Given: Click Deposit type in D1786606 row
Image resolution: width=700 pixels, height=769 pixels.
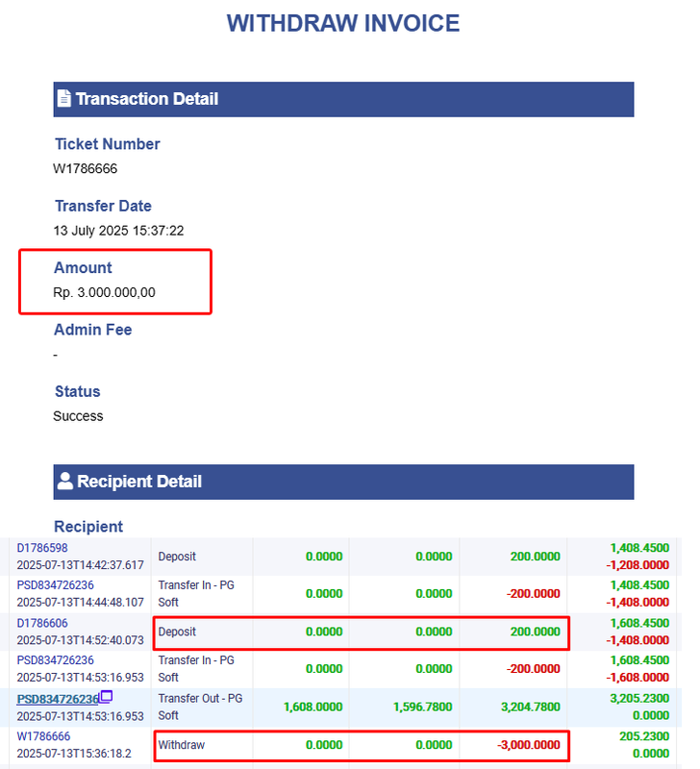Looking at the screenshot, I should [x=177, y=632].
